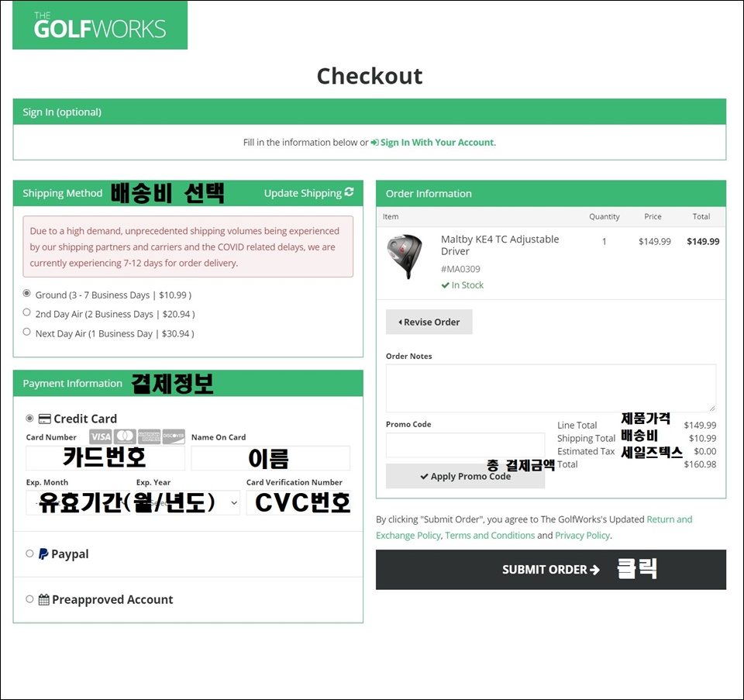
Task: Open the Exp. Year dropdown
Action: [188, 502]
